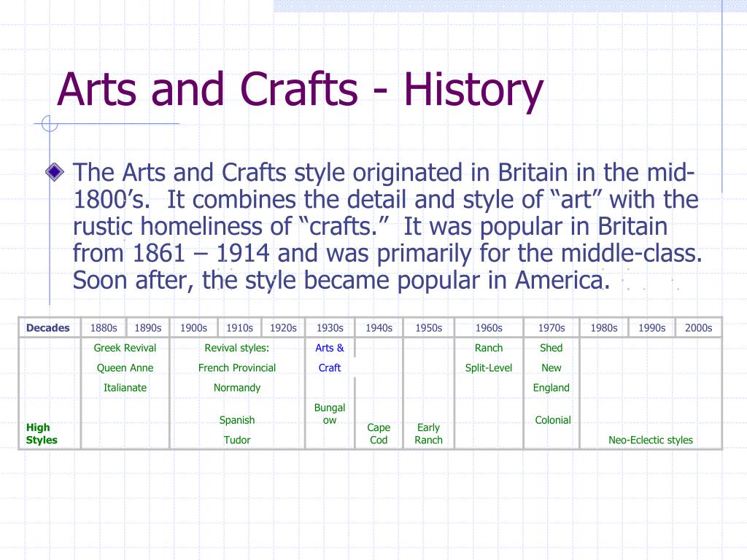Click the "Normandy" style entry
This screenshot has width=747, height=560.
[237, 388]
